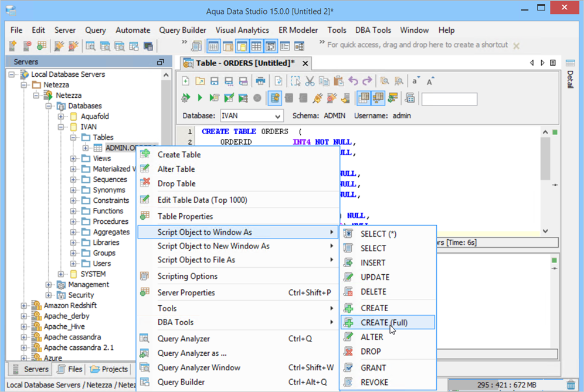
Task: Expand the Views folder node
Action: 73,159
